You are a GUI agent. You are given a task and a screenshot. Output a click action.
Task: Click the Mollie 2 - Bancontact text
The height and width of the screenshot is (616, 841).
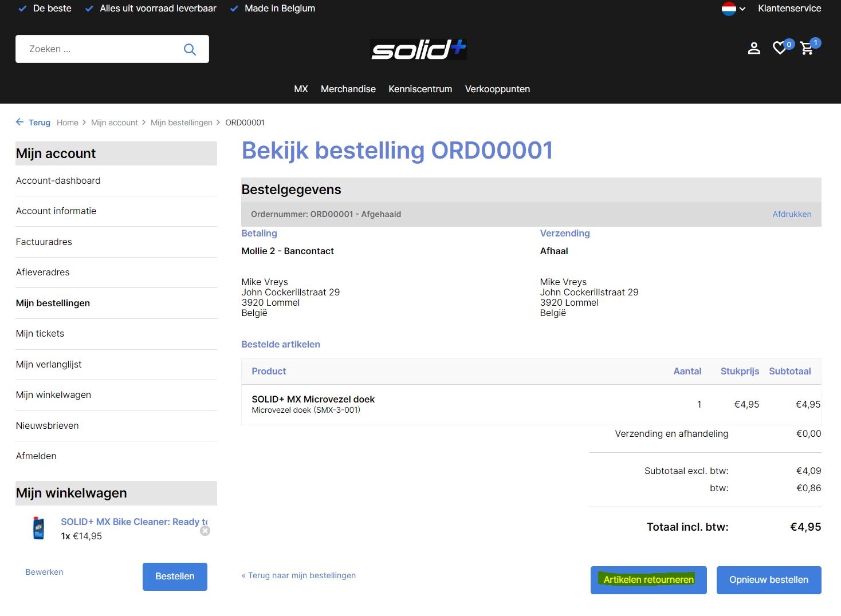(x=288, y=251)
